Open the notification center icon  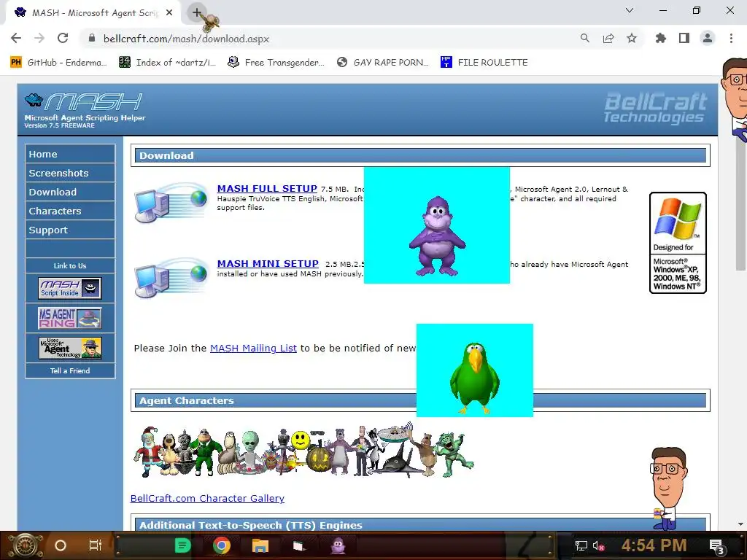(x=717, y=547)
